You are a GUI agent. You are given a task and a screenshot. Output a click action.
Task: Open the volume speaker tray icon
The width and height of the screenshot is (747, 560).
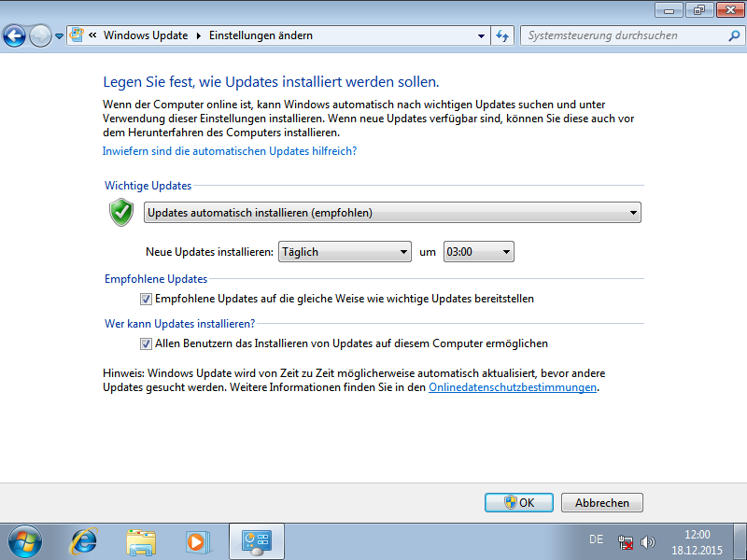point(648,542)
